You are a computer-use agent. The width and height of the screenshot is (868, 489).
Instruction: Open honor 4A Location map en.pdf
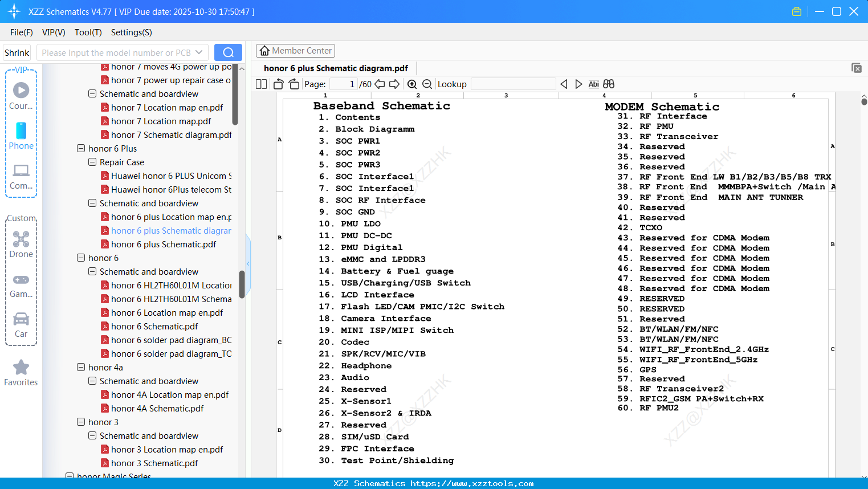coord(170,394)
